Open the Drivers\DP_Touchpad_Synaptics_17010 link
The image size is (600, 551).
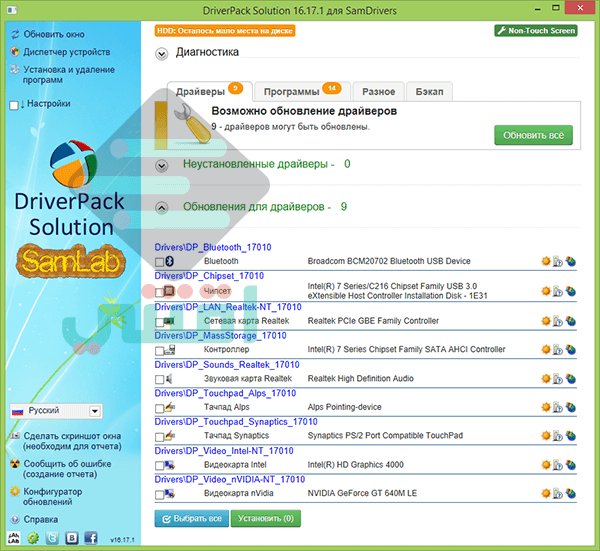[x=236, y=422]
